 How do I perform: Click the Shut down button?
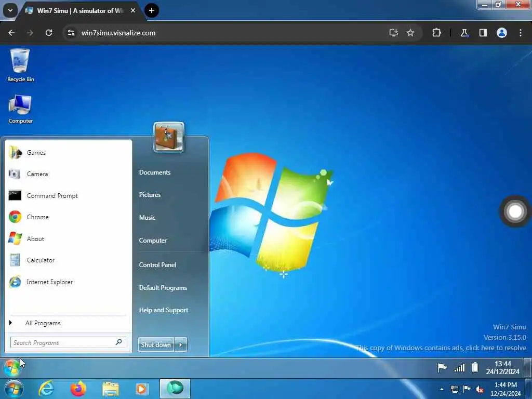156,344
